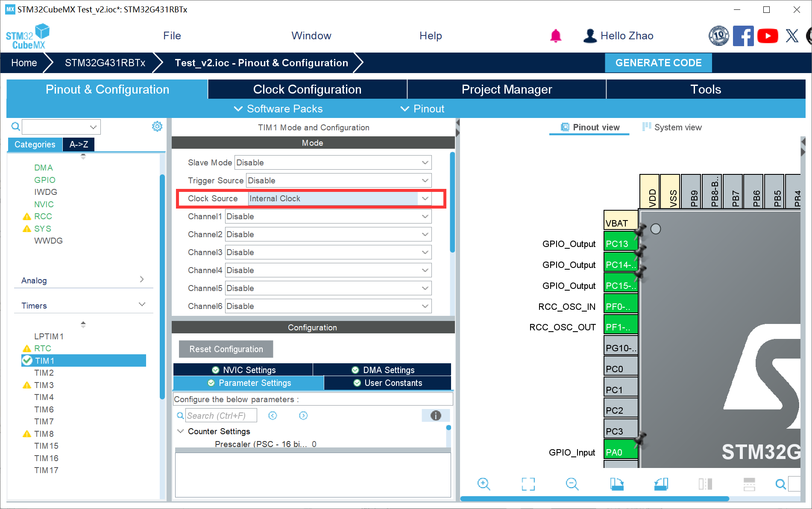
Task: Open the category settings gear icon
Action: click(157, 127)
